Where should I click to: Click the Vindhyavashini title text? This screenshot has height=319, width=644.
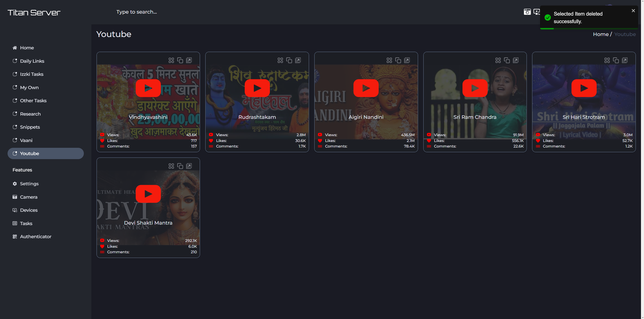(148, 117)
